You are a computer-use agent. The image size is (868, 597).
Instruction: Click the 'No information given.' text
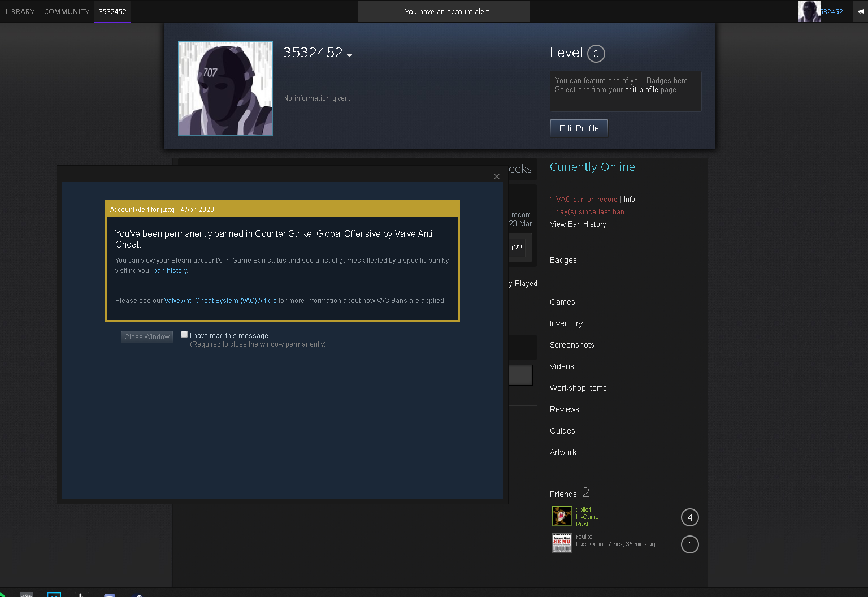pos(316,98)
